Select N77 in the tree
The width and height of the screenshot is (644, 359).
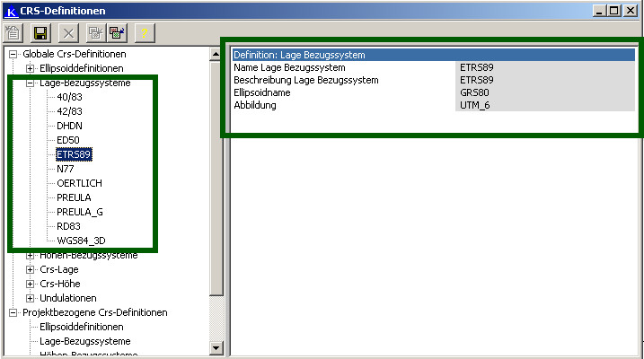(66, 169)
